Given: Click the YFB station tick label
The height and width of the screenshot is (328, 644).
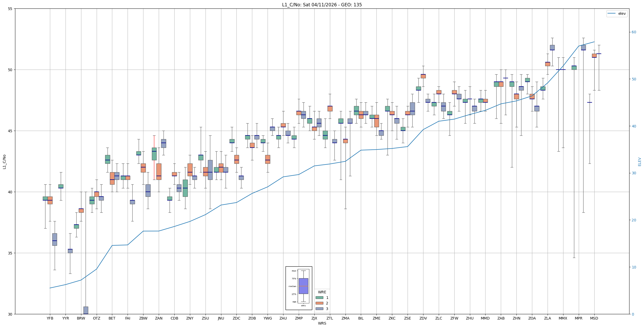Looking at the screenshot, I should [x=50, y=318].
